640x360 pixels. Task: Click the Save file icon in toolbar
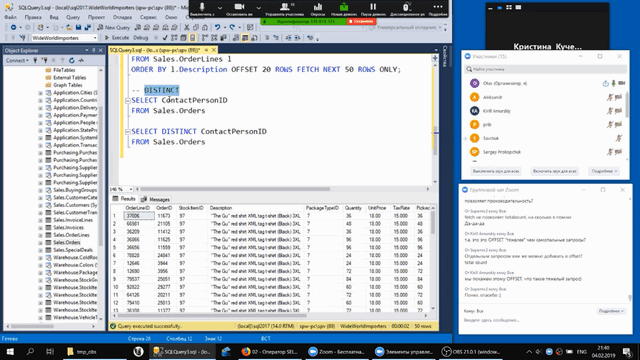point(78,27)
